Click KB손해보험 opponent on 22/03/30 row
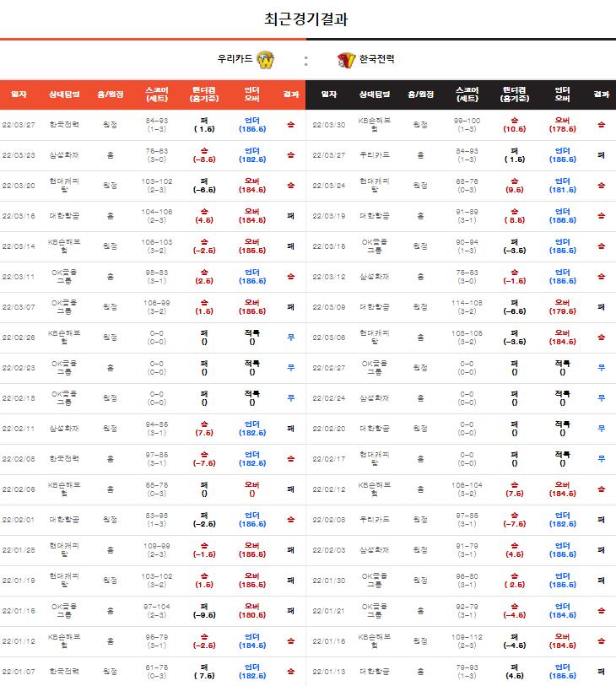 click(x=375, y=125)
